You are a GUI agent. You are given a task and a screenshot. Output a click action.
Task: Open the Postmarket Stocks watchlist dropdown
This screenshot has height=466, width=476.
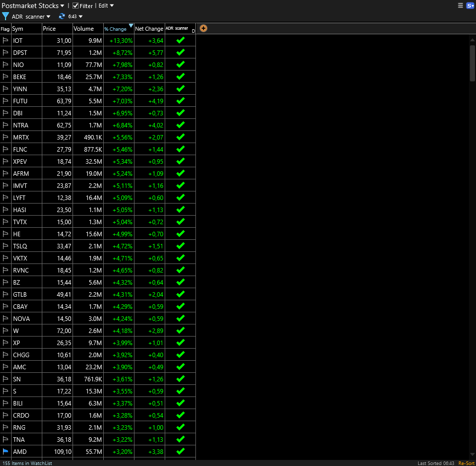[62, 6]
